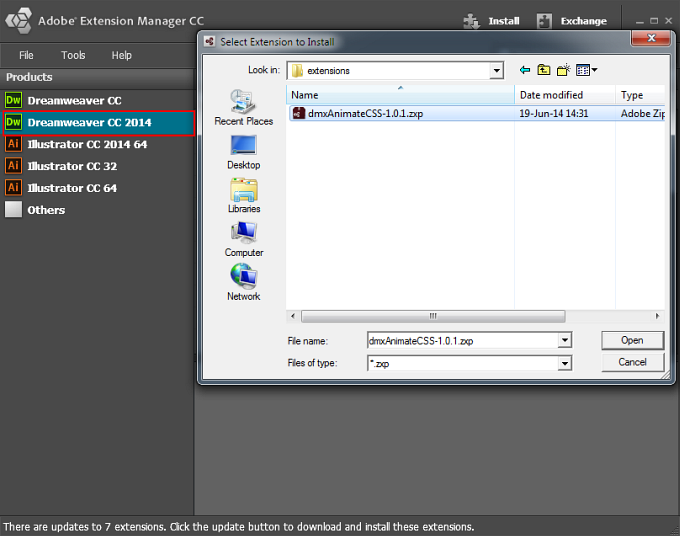Expand the File name dropdown arrow
Screen dimensions: 680x536
click(565, 340)
